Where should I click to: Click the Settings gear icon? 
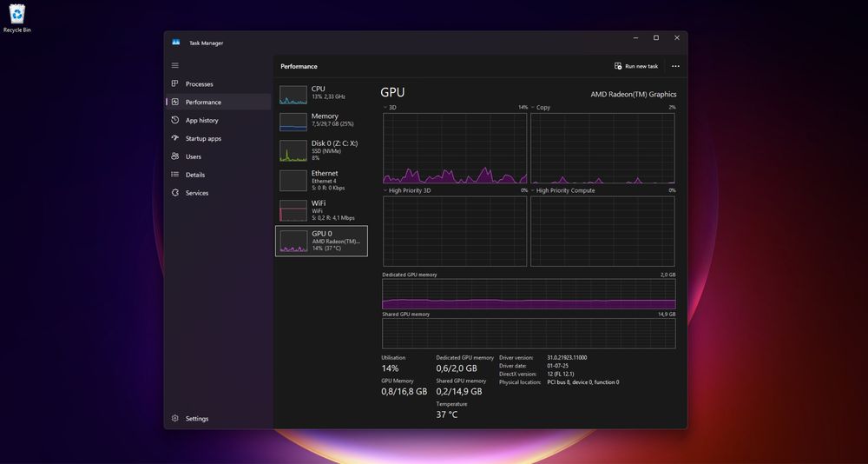175,418
